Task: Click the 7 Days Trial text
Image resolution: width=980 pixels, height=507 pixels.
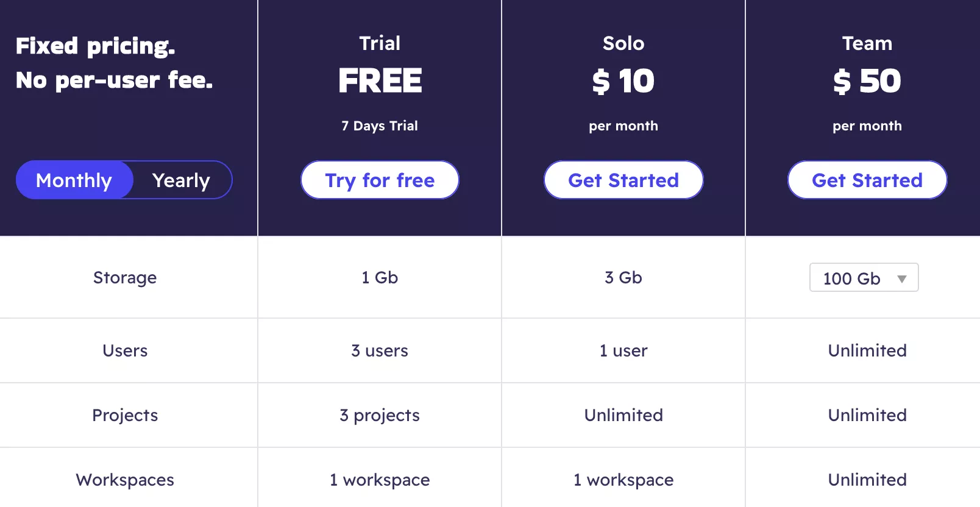Action: (x=380, y=126)
